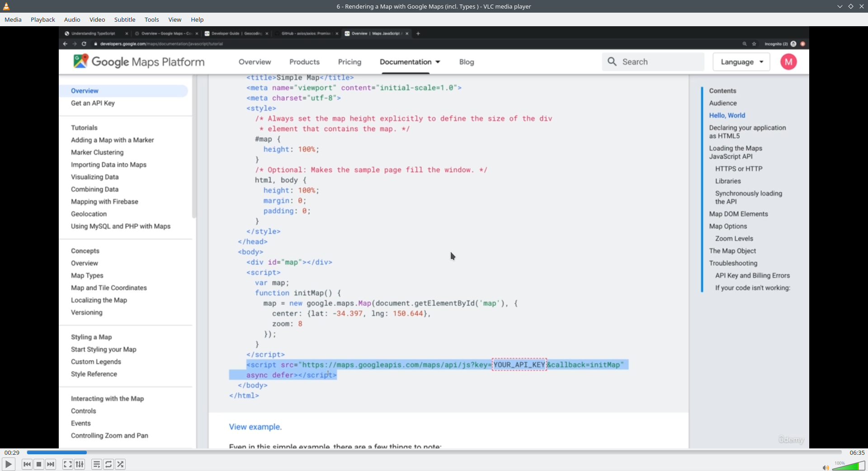Close the GitHub axios tab

click(x=337, y=33)
